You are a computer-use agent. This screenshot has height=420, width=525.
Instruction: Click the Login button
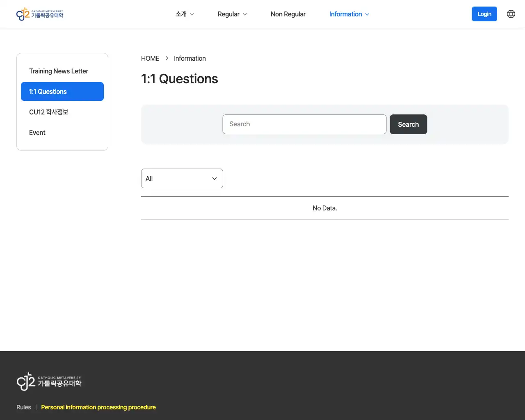pos(484,14)
